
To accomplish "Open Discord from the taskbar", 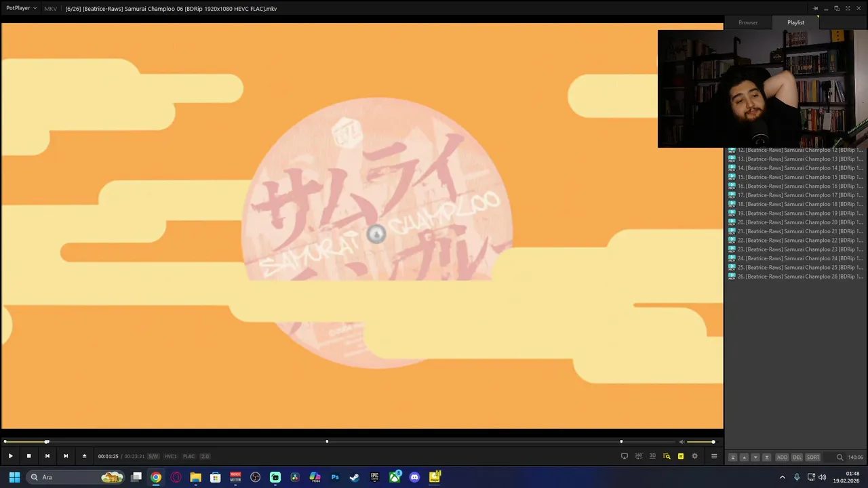I will (414, 477).
